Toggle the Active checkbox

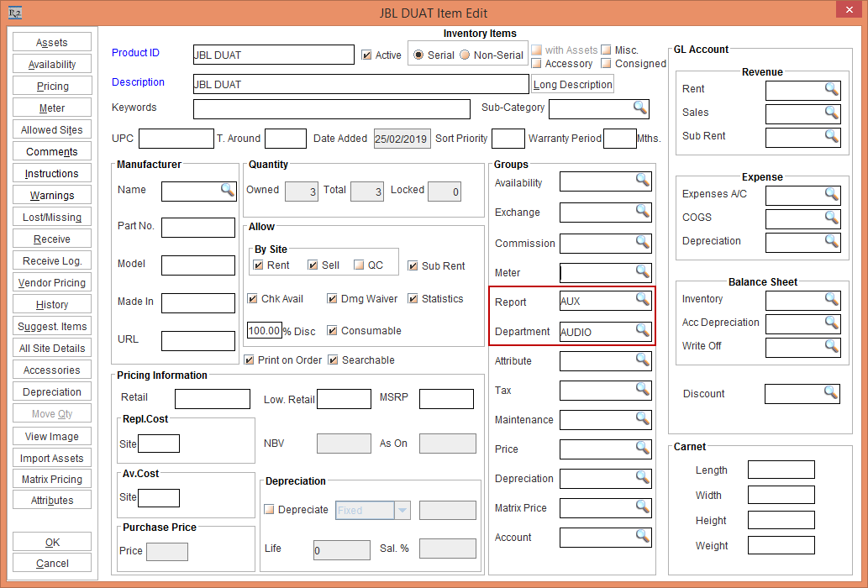click(x=366, y=55)
